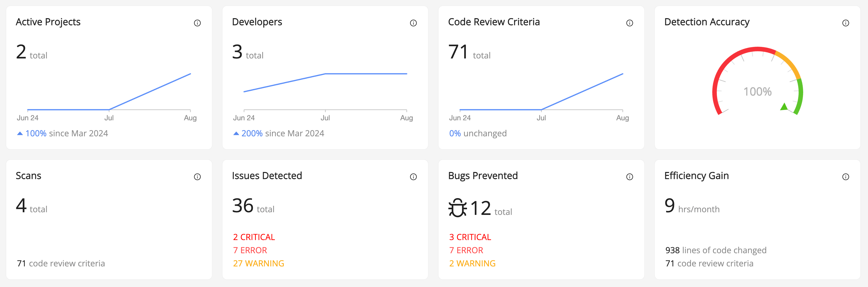Click the info icon on Developers widget
Screen dimensions: 868x287
point(414,23)
